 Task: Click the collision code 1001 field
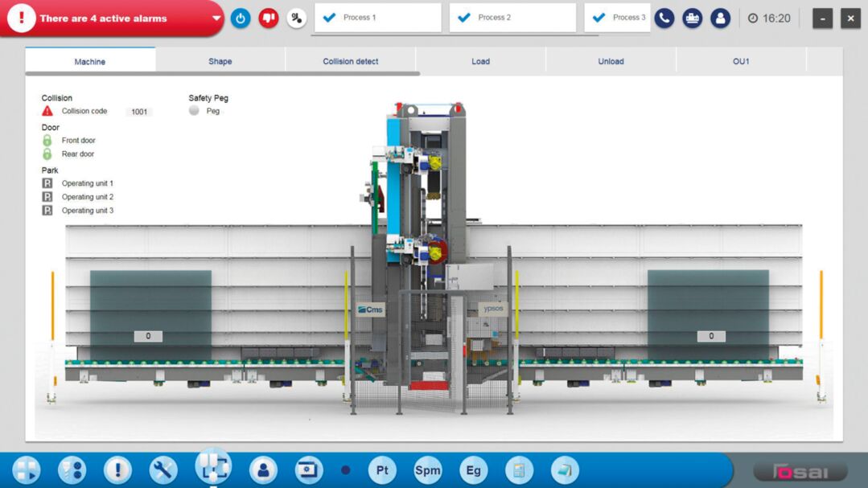139,112
